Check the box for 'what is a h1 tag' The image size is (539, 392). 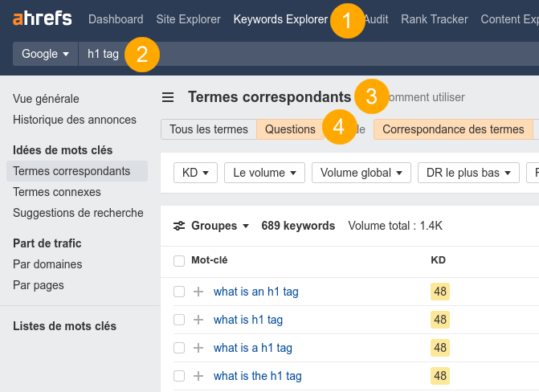point(179,348)
